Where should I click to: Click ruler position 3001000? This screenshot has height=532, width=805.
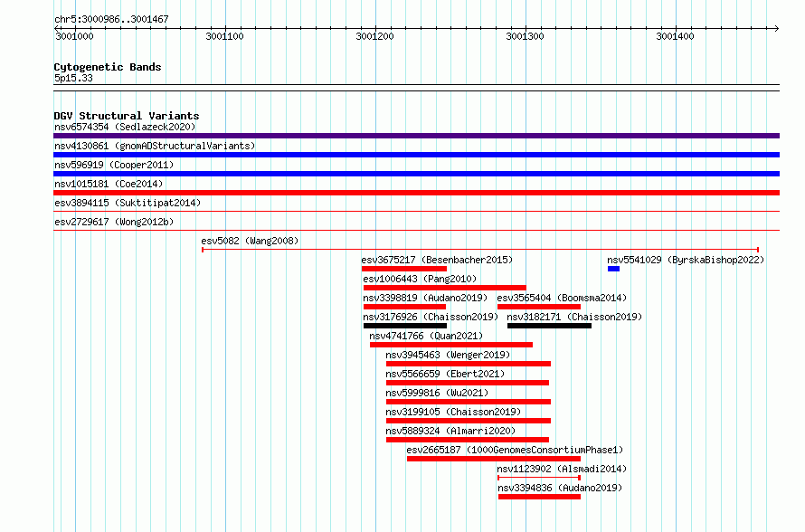pos(74,36)
